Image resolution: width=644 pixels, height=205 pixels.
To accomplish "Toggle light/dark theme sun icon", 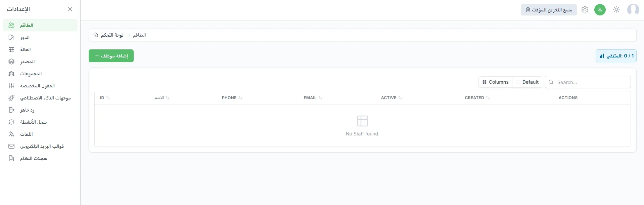I will [616, 10].
